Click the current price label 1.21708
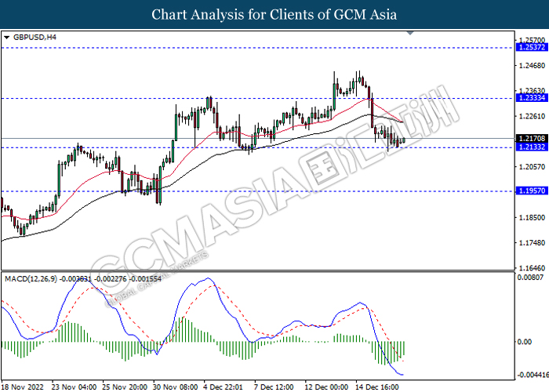This screenshot has height=392, width=549. 532,139
